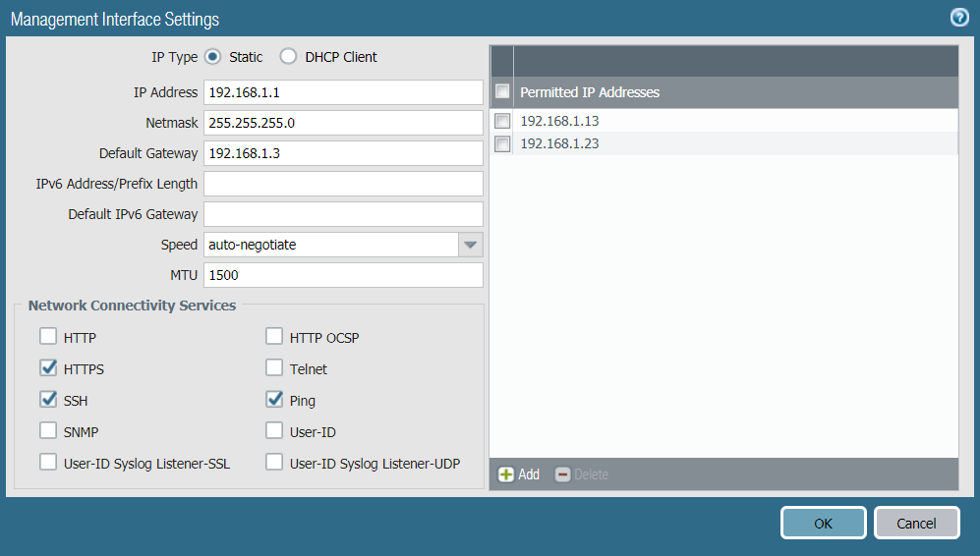Enable the HTTP service checkbox
This screenshot has width=980, height=556.
48,337
